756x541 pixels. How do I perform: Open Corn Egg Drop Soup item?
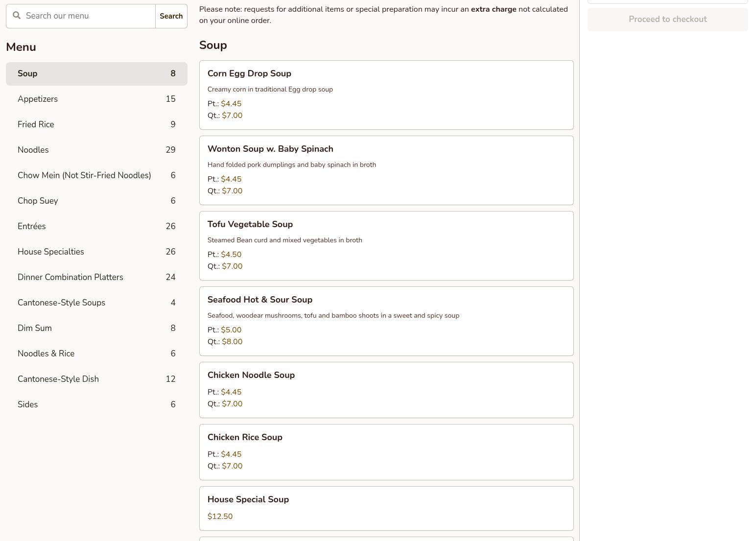click(386, 95)
